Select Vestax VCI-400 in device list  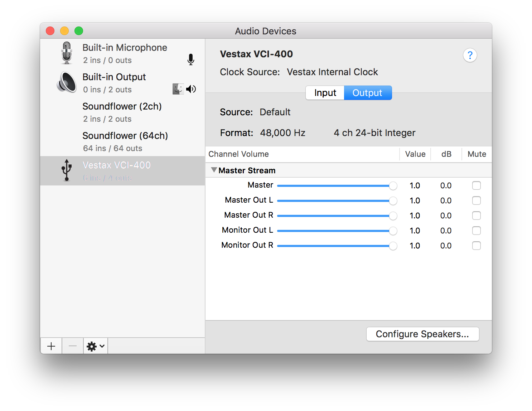pos(122,171)
